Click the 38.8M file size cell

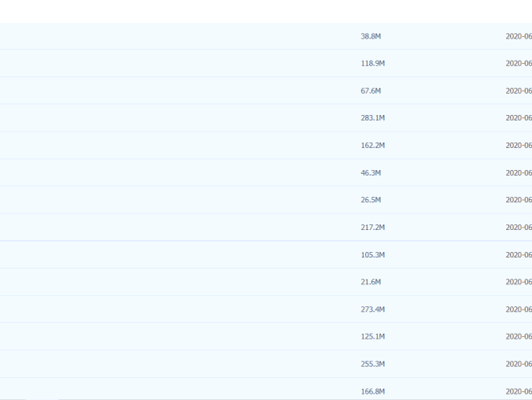tap(371, 36)
